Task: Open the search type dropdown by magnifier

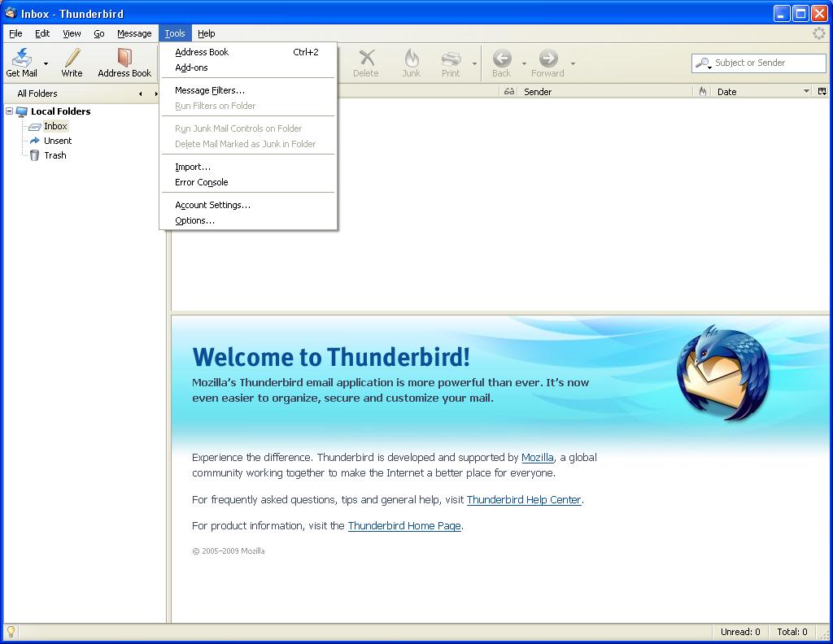Action: pyautogui.click(x=704, y=63)
